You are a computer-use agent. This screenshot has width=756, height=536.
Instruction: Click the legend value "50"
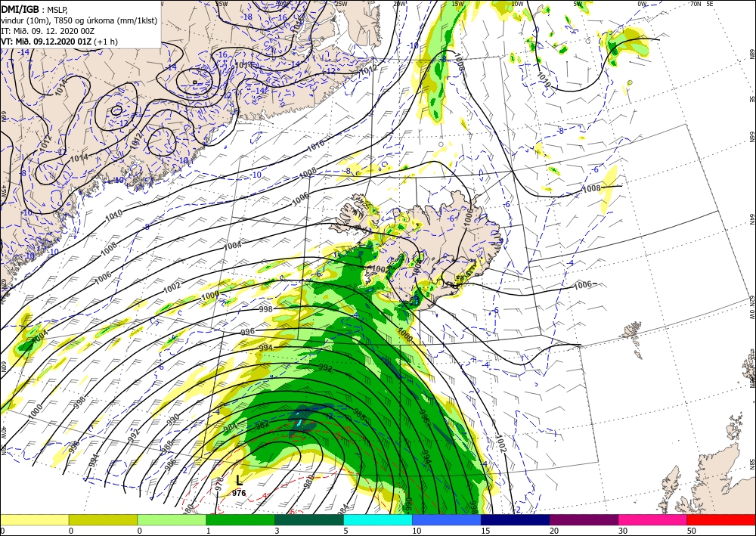pyautogui.click(x=692, y=531)
